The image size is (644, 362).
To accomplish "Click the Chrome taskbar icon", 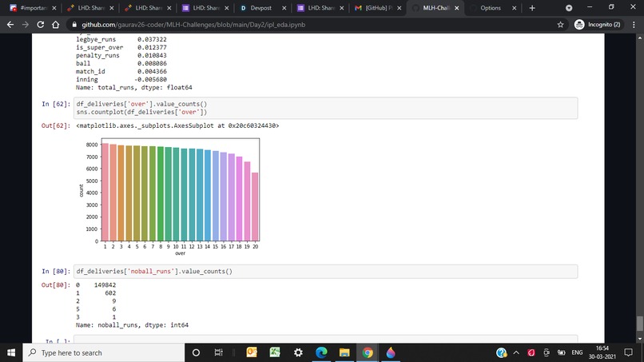I will click(x=368, y=352).
